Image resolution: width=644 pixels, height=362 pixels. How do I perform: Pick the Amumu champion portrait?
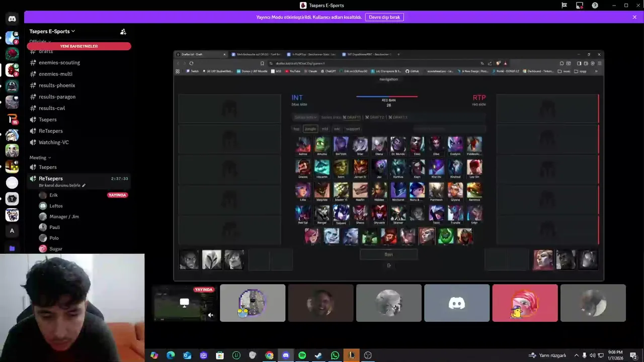pyautogui.click(x=322, y=145)
